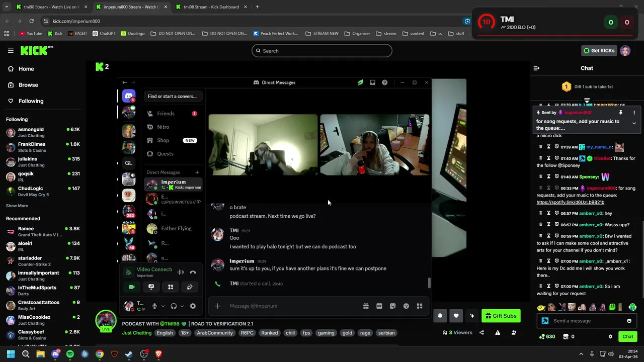Open the Discord inbox icon

(372, 82)
